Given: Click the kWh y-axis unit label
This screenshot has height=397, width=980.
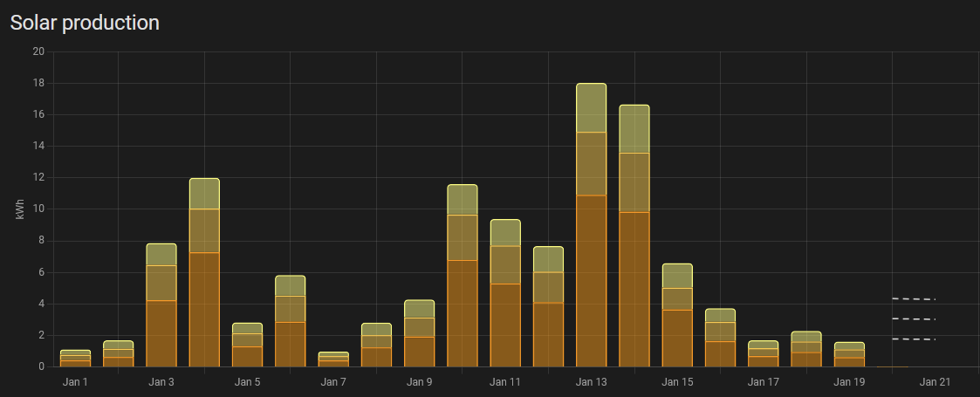Looking at the screenshot, I should [21, 209].
